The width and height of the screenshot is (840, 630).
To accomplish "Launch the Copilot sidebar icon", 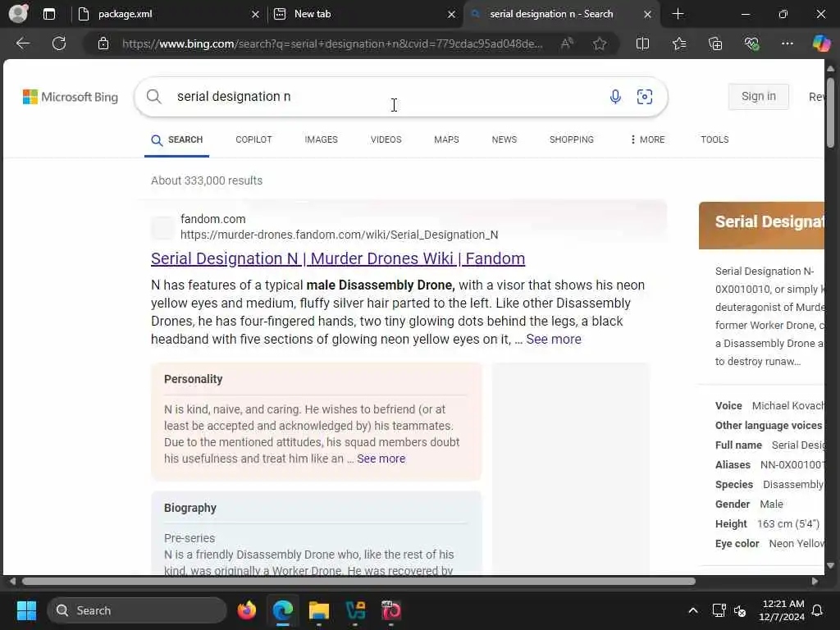I will click(x=821, y=43).
